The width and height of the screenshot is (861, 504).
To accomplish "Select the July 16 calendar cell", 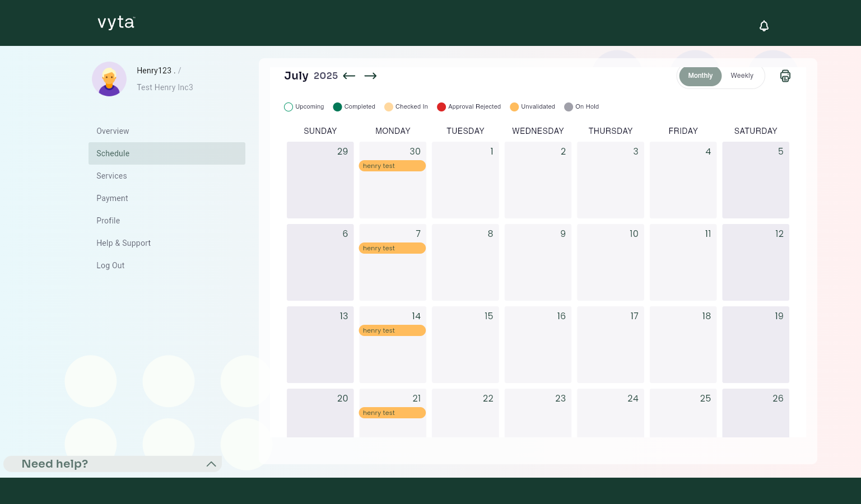I will (x=538, y=344).
